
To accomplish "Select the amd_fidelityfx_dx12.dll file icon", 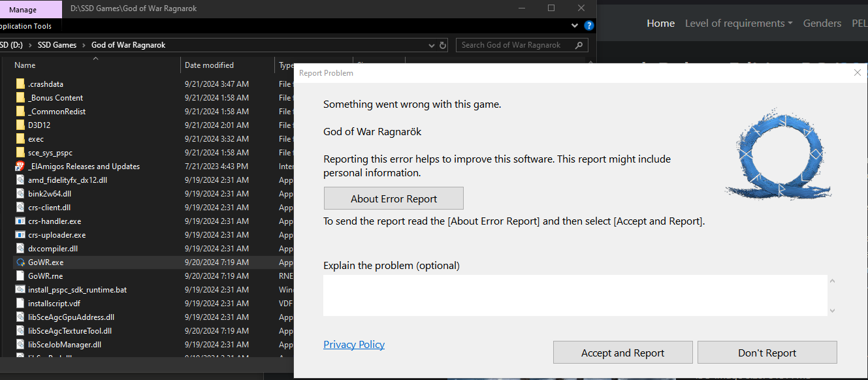I will coord(20,180).
